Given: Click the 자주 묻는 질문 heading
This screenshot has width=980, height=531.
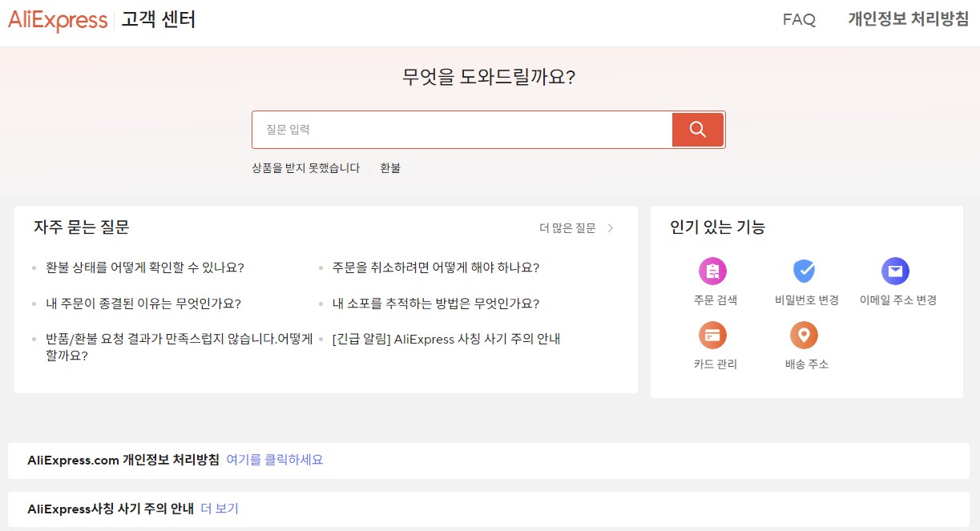Looking at the screenshot, I should tap(82, 227).
